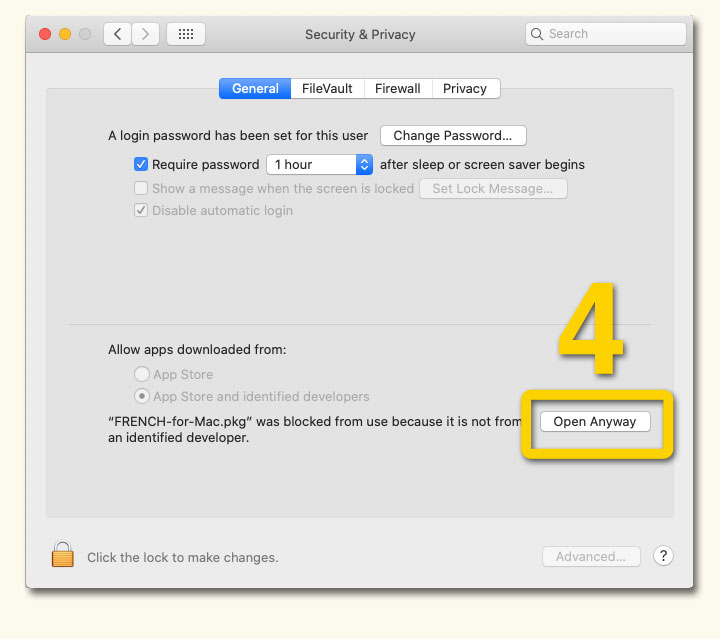Click the magnifier icon in Search
The width and height of the screenshot is (720, 639).
(538, 34)
